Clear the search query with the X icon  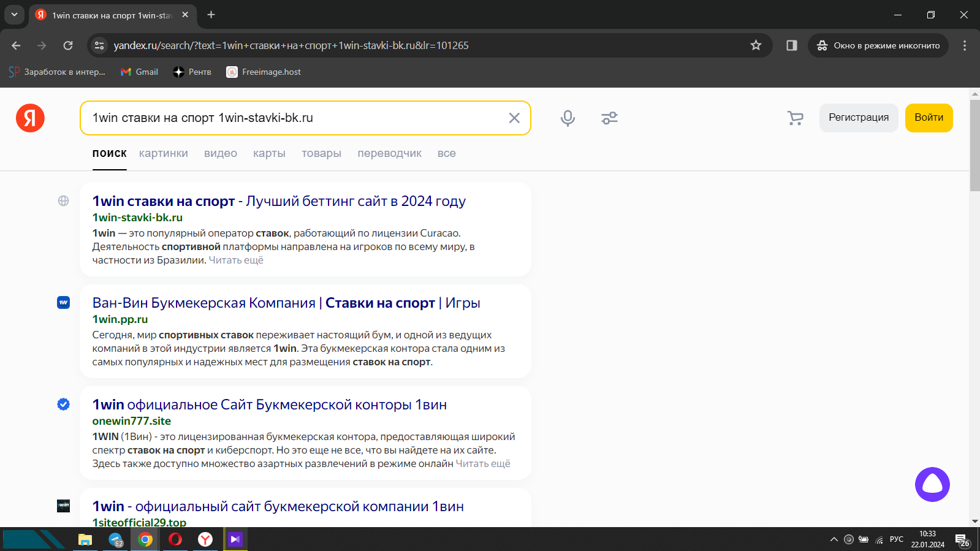(514, 118)
